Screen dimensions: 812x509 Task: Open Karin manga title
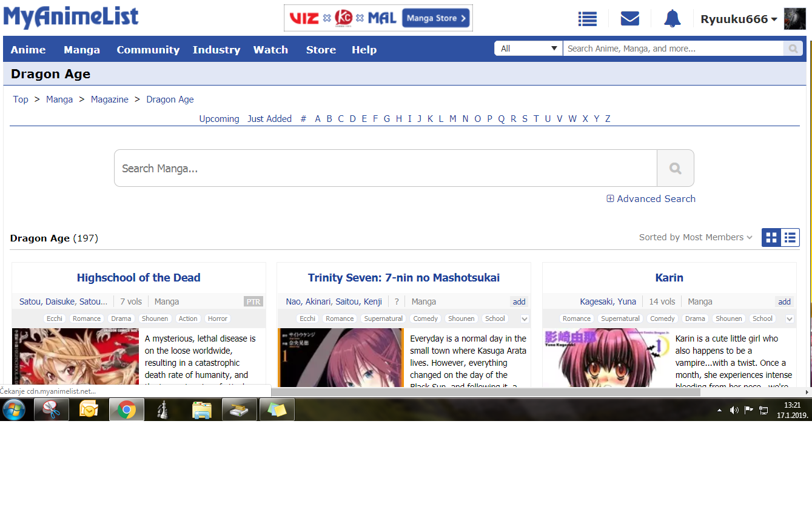pos(669,278)
